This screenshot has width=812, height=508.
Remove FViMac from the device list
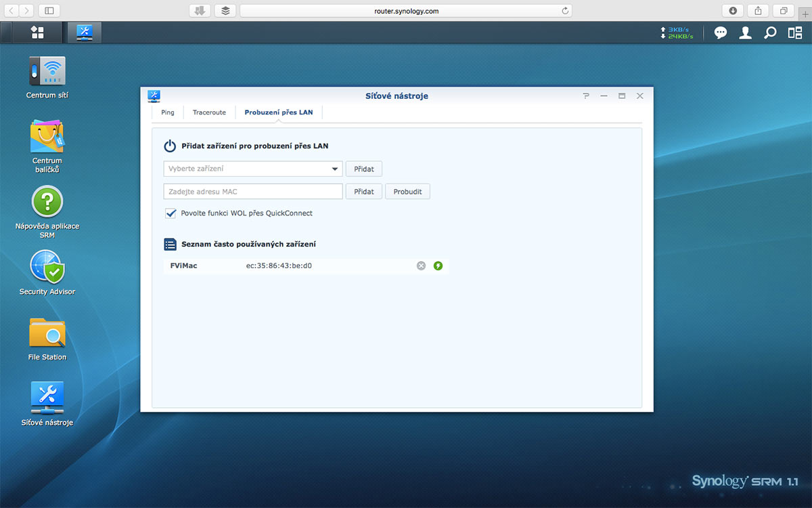pos(421,266)
